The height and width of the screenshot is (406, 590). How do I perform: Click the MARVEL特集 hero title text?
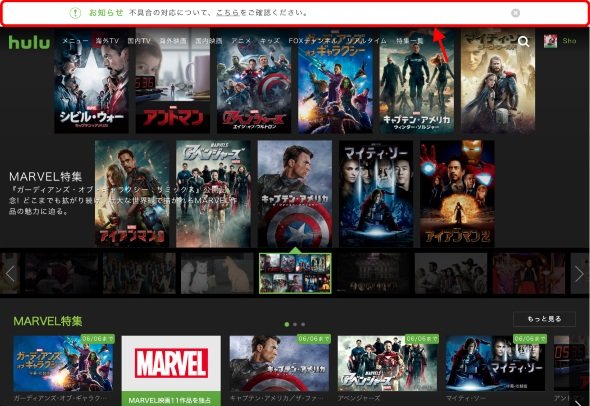tap(46, 176)
